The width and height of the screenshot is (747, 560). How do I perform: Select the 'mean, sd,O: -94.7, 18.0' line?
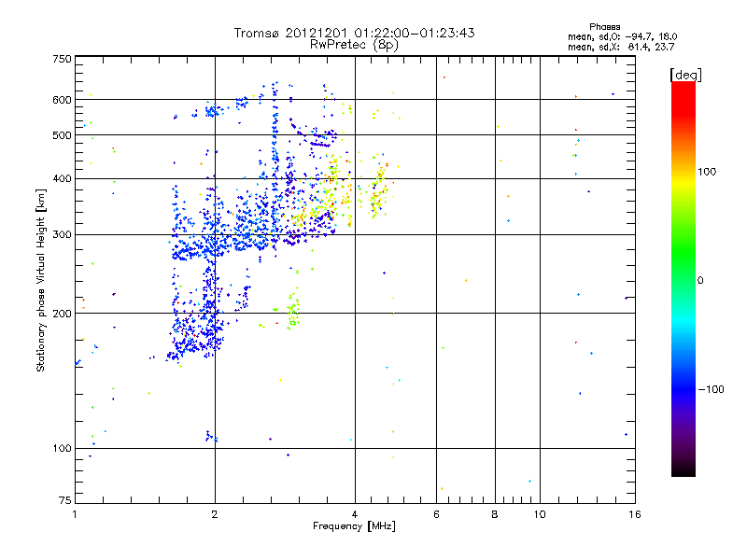coord(623,36)
